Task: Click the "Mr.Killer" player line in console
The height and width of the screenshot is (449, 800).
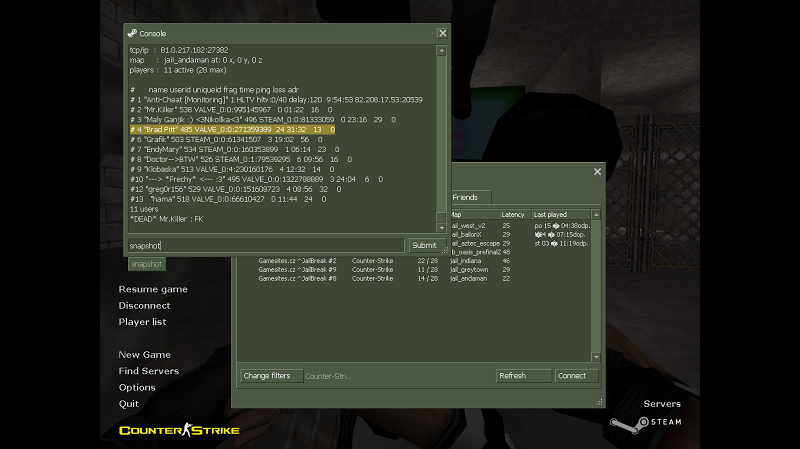Action: (231, 110)
